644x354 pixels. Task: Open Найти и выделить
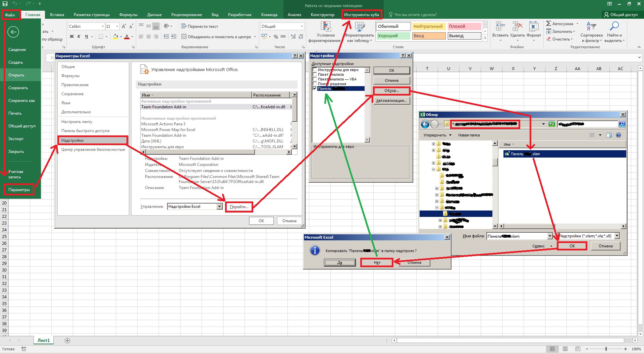[x=614, y=32]
